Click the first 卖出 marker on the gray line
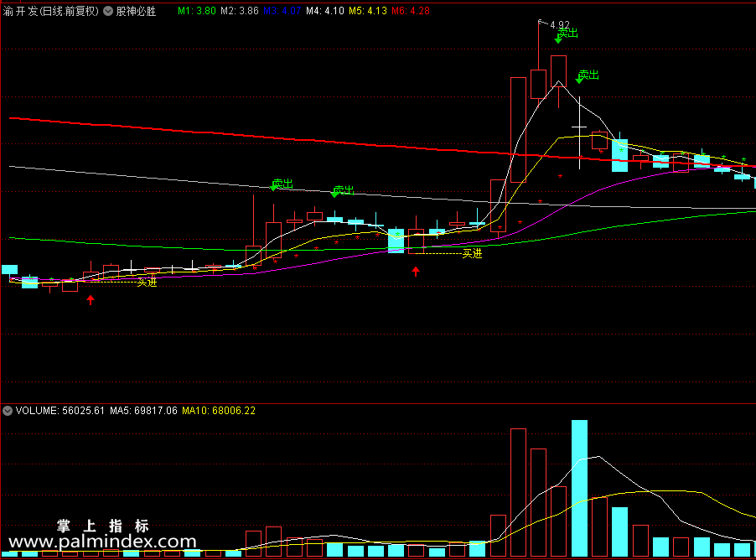Viewport: 756px width, 560px height. tap(282, 184)
